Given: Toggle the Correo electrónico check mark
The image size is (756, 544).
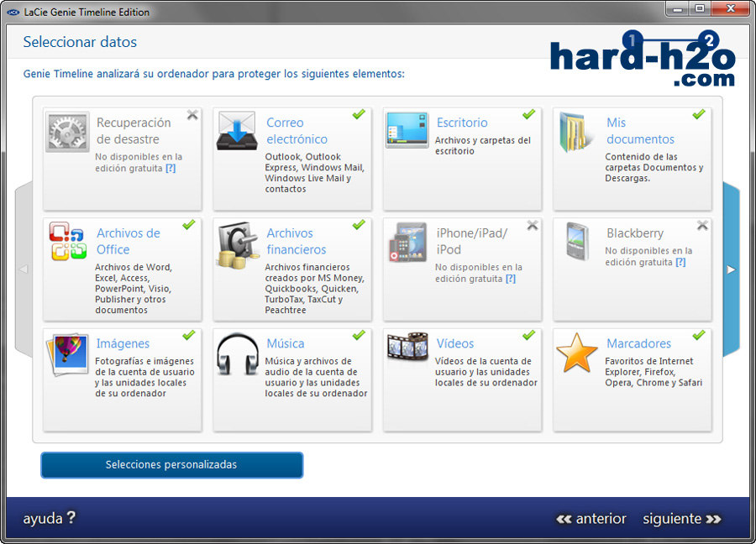Looking at the screenshot, I should [359, 114].
